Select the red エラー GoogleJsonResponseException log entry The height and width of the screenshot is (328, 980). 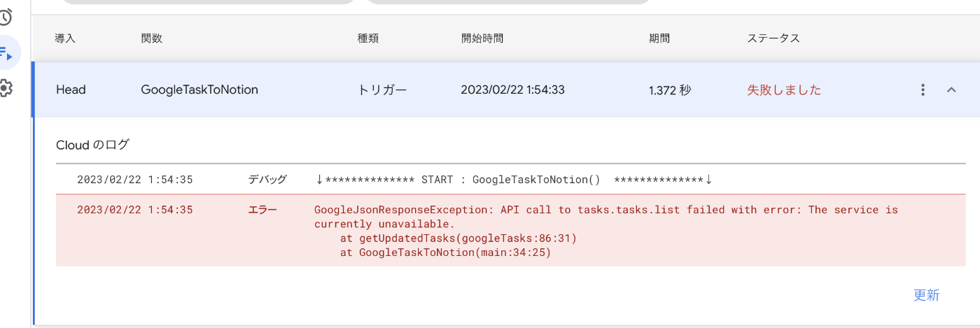[x=511, y=230]
